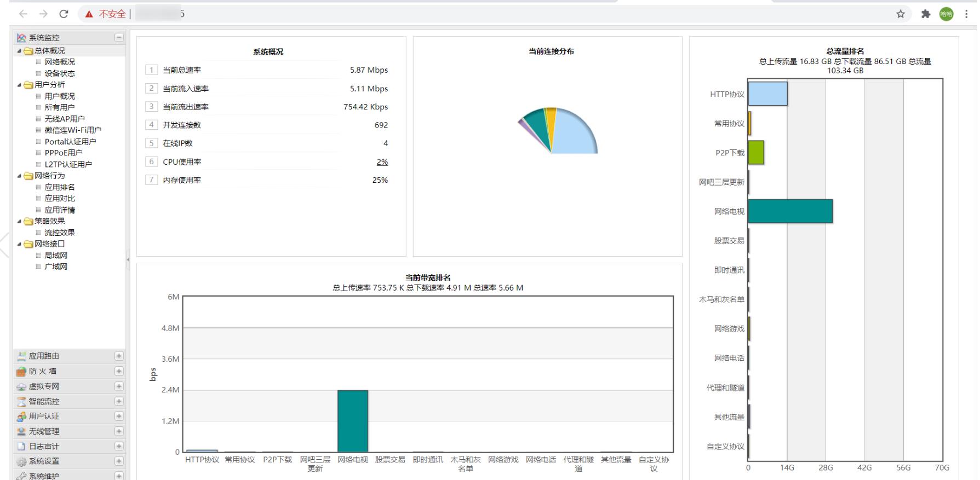Click the browser back arrow
The height and width of the screenshot is (480, 980).
coord(23,14)
